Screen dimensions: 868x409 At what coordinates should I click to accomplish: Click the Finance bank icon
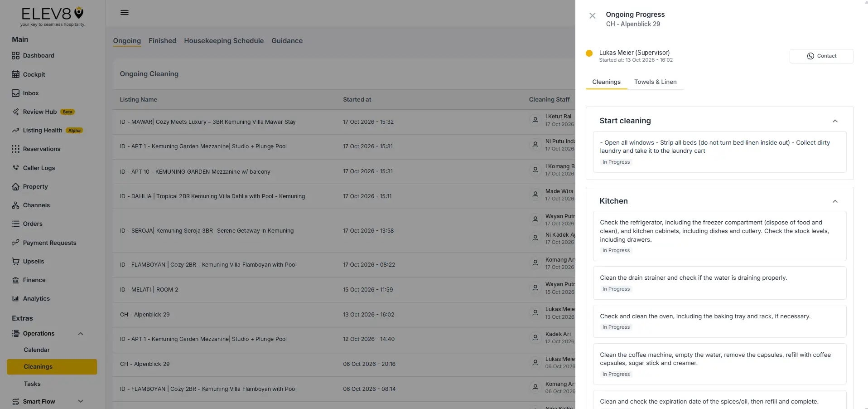coord(15,280)
